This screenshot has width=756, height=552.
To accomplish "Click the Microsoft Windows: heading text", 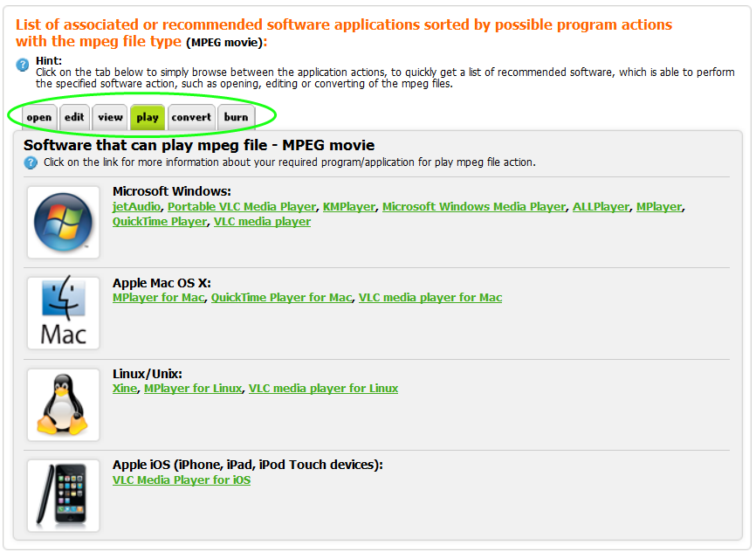I will point(172,191).
